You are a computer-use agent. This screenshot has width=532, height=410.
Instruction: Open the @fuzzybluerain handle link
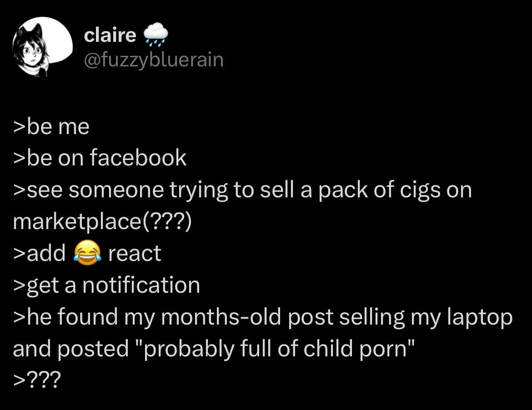point(154,60)
